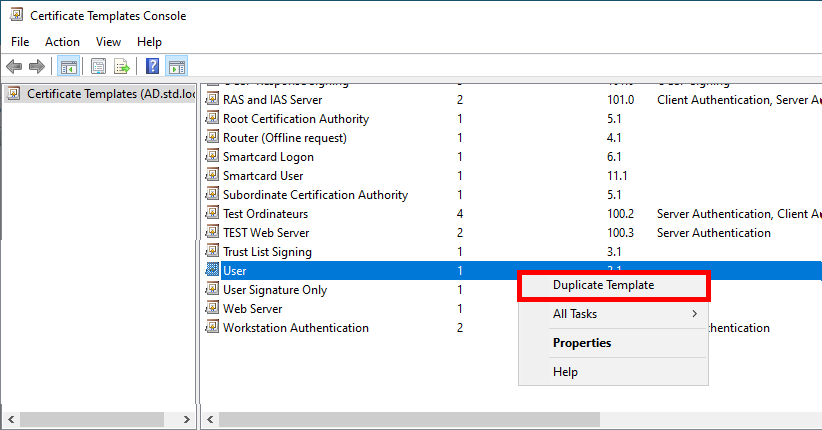Select the Trust List Signing template
This screenshot has width=822, height=430.
(x=267, y=252)
